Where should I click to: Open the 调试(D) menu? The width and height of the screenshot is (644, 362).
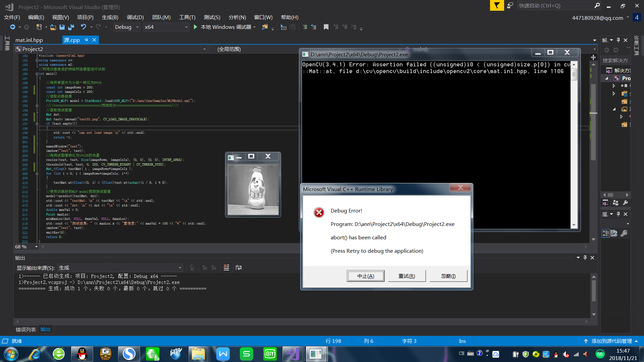135,17
